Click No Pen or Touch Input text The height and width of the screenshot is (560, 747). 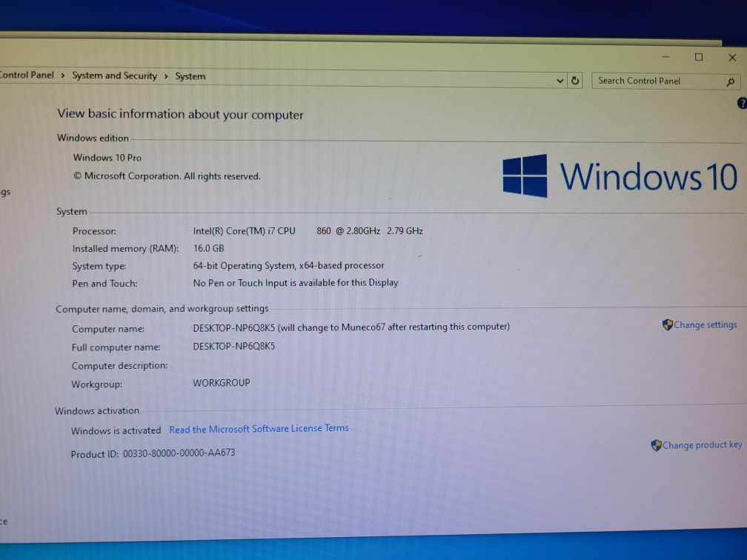296,283
